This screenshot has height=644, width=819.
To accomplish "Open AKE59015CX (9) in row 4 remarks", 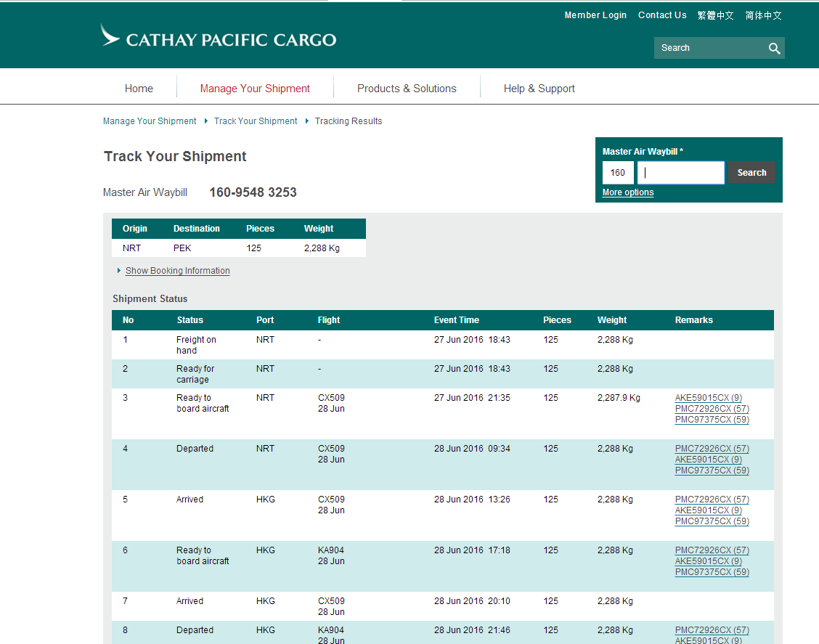I will coord(708,459).
